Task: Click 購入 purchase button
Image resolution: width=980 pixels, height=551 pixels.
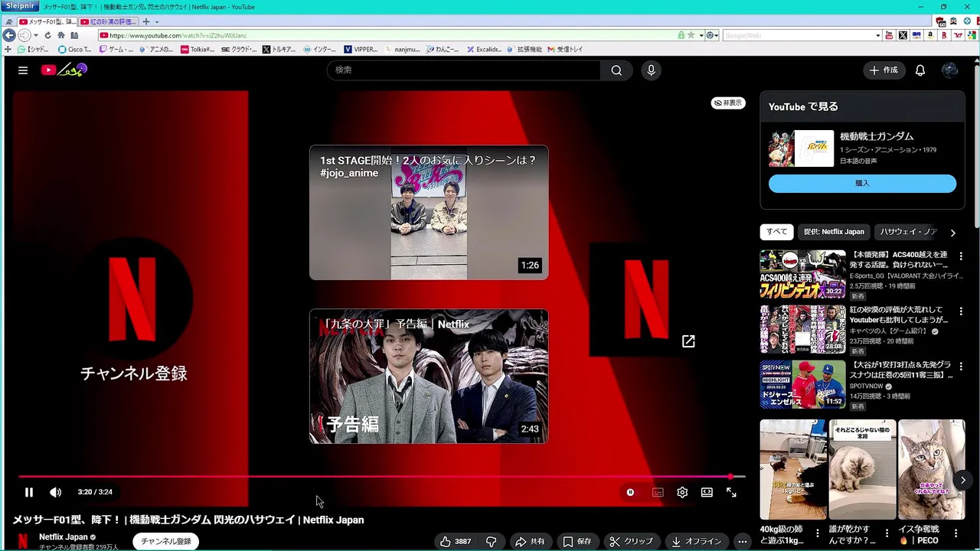Action: point(862,184)
